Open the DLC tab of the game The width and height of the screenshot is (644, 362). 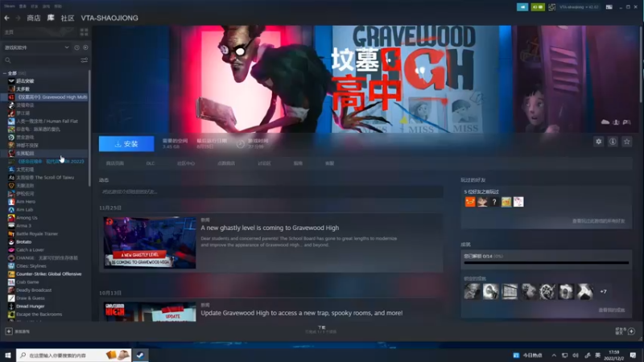(151, 163)
